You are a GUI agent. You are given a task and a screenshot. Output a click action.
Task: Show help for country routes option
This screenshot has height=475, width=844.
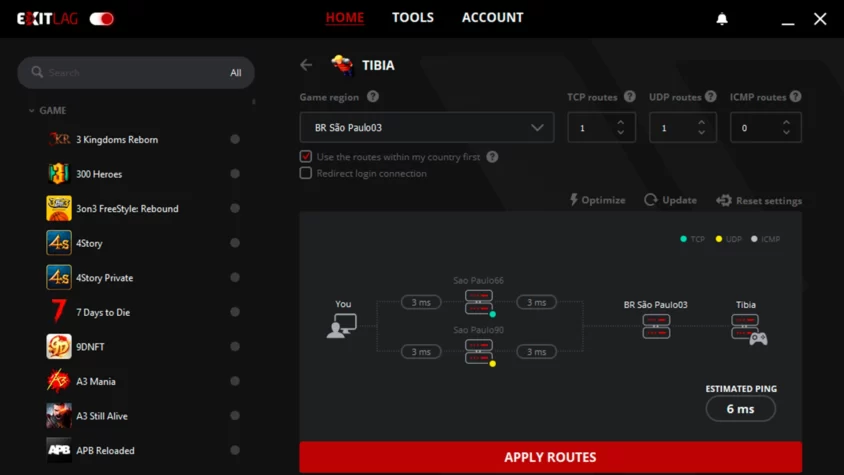492,157
